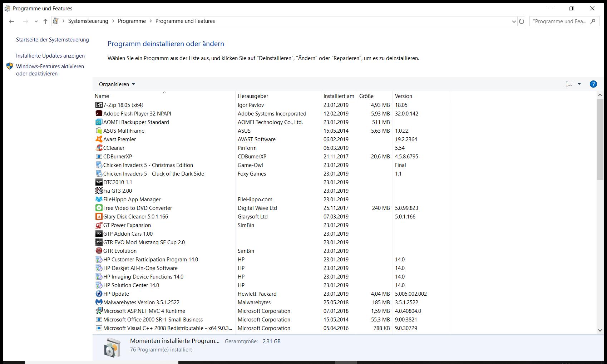Select Microsoft Visual C++ 2008 Redistributable row
Image resolution: width=607 pixels, height=364 pixels.
[x=271, y=328]
